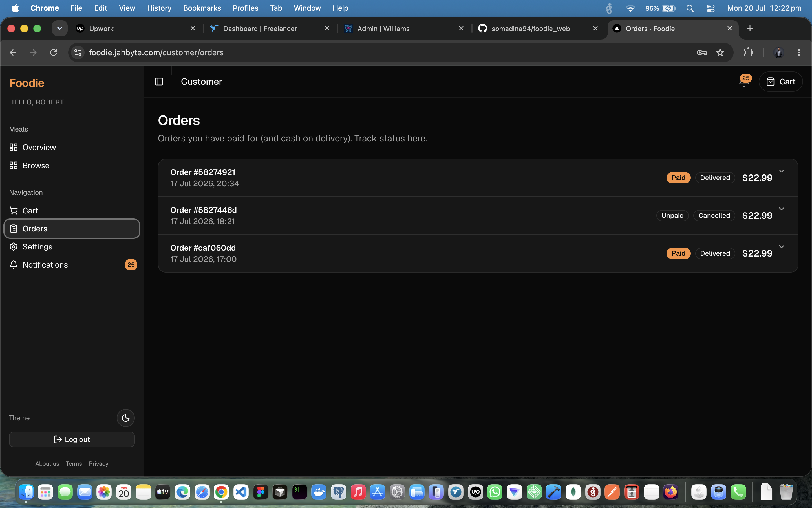Image resolution: width=812 pixels, height=508 pixels.
Task: Go back in browser history
Action: point(13,53)
